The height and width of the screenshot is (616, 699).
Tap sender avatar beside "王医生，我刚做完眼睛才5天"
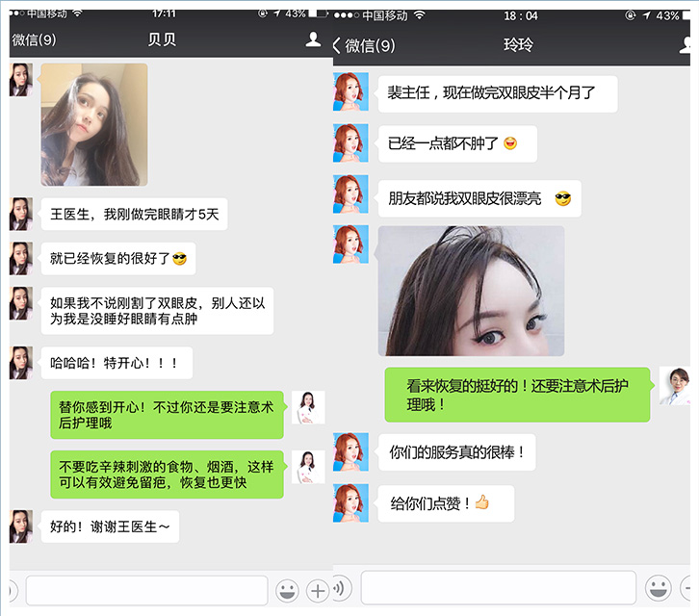[21, 214]
